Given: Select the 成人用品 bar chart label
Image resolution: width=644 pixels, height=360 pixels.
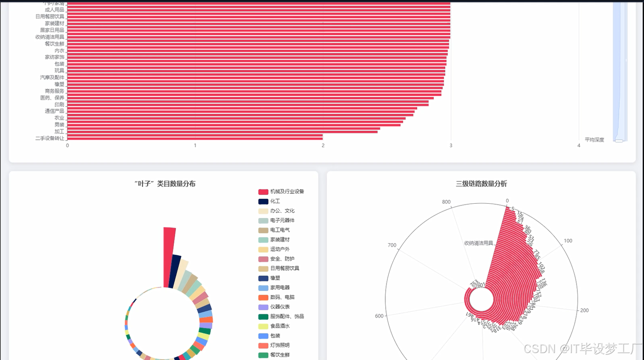Looking at the screenshot, I should pos(54,10).
